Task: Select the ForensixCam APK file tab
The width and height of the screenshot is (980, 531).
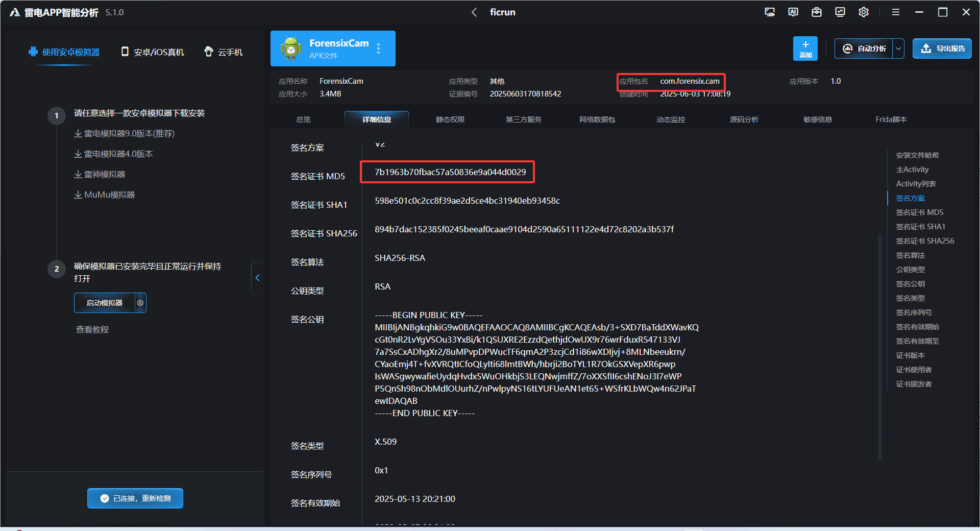Action: pyautogui.click(x=333, y=49)
